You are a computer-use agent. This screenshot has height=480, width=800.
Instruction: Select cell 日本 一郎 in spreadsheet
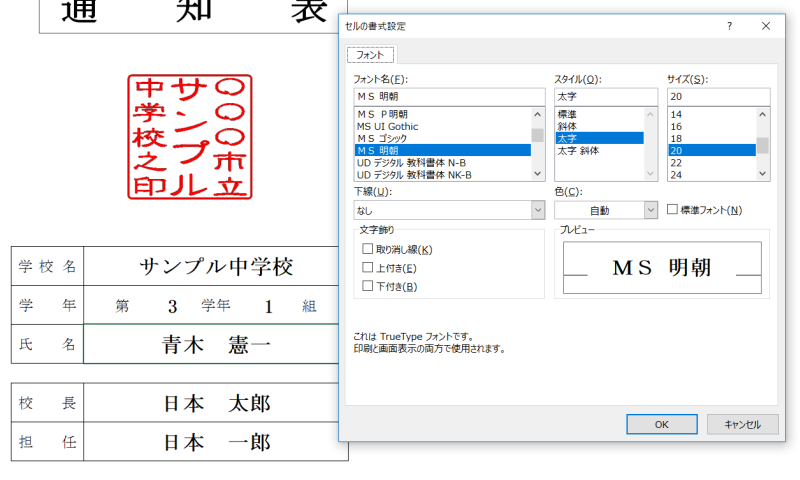tap(216, 442)
